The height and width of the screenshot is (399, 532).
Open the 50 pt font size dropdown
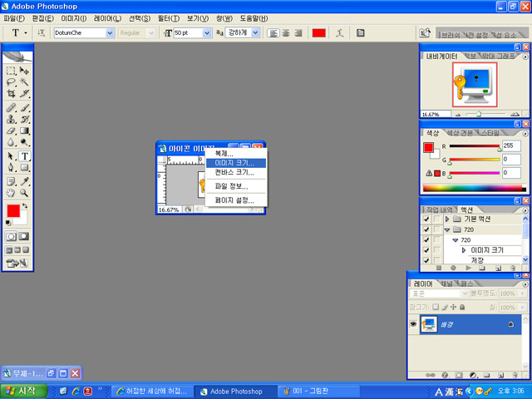[207, 33]
